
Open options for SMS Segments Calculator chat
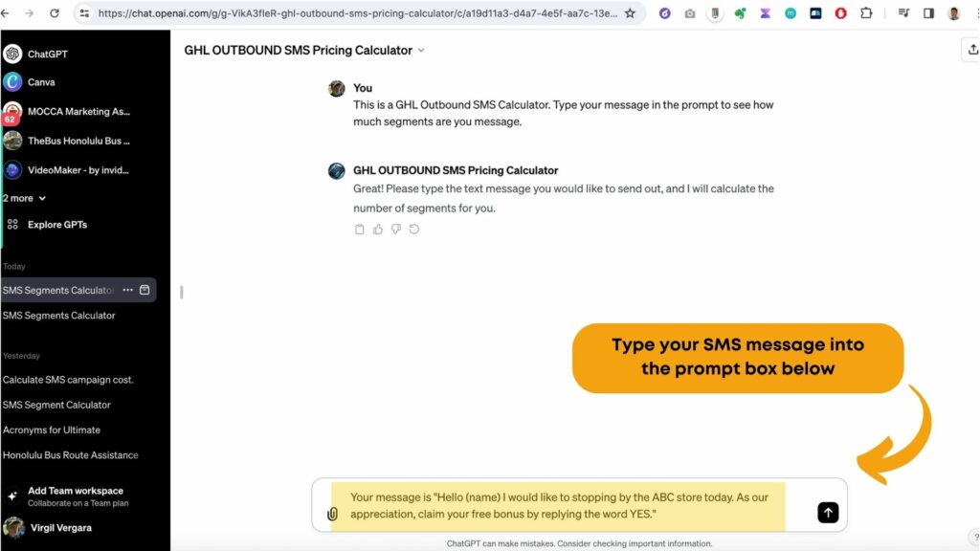coord(127,290)
